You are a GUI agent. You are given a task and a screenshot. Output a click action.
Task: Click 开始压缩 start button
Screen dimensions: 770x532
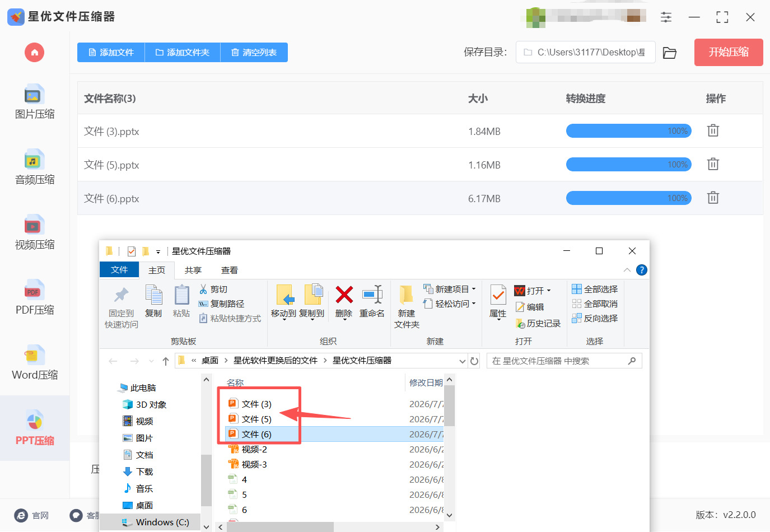[x=729, y=53]
